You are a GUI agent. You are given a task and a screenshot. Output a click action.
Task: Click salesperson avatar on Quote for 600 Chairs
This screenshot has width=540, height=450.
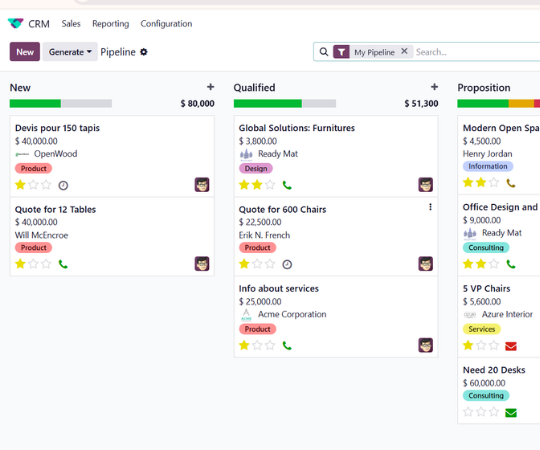click(426, 264)
